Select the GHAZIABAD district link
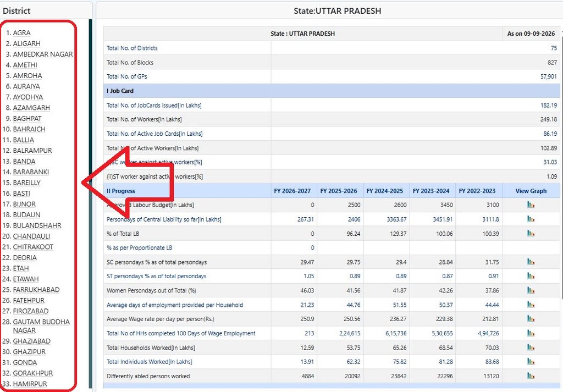This screenshot has height=392, width=563. click(31, 341)
